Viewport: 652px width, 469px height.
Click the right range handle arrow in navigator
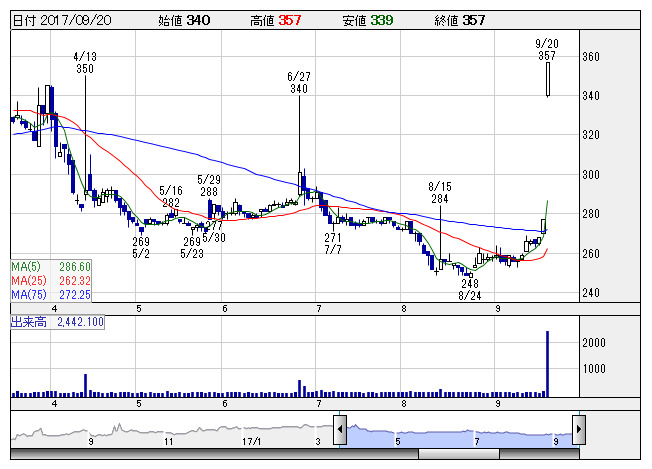[579, 429]
